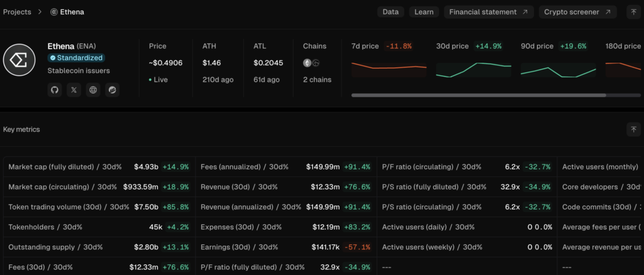Screen dimensions: 644x275
Task: Click the Stablecoin issuers category label
Action: coord(79,70)
